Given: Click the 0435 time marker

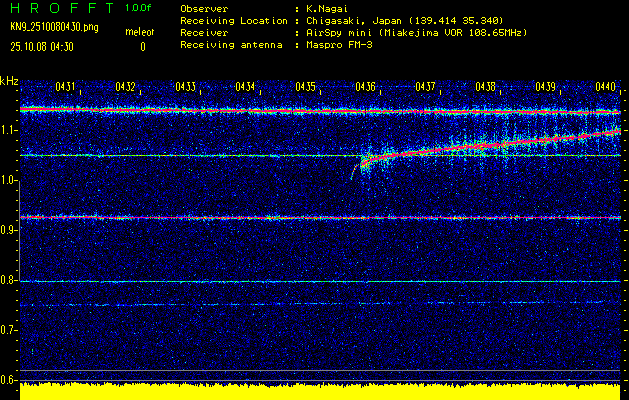Looking at the screenshot, I should [306, 87].
